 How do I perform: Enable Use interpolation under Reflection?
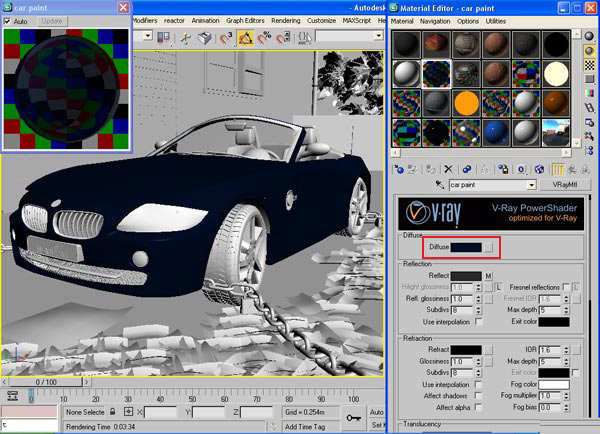478,322
